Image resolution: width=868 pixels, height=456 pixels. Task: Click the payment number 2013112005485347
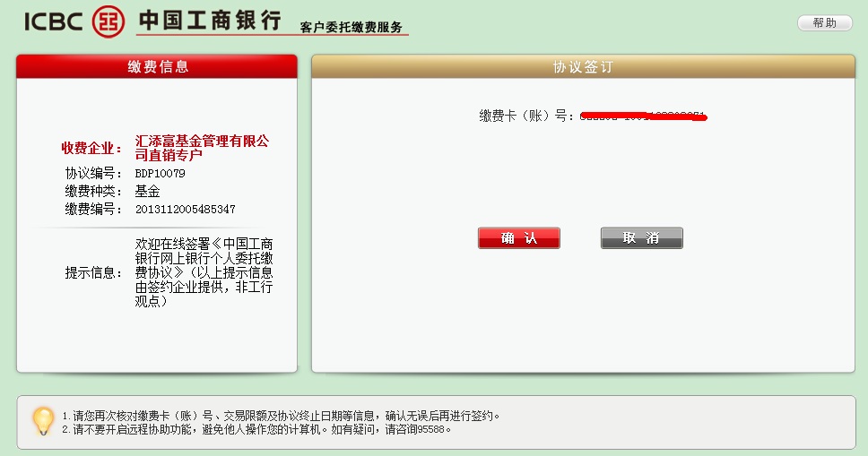[x=185, y=209]
